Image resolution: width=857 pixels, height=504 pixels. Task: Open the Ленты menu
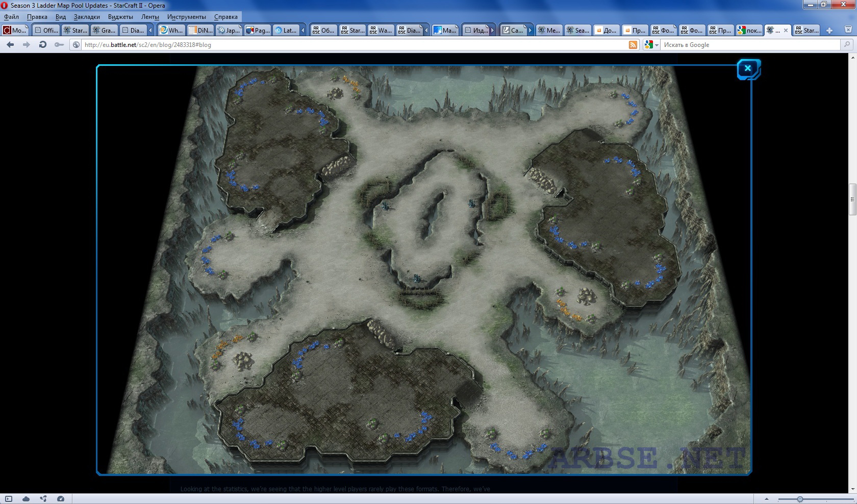(150, 17)
